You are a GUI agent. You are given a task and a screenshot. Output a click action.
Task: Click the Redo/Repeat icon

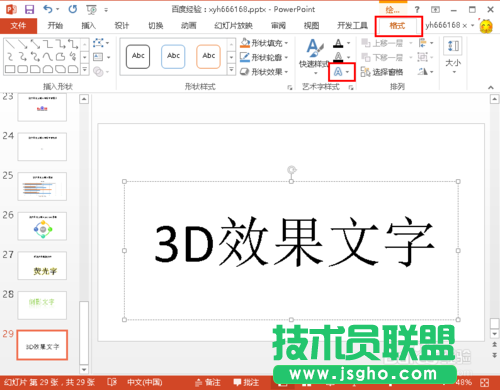point(73,9)
